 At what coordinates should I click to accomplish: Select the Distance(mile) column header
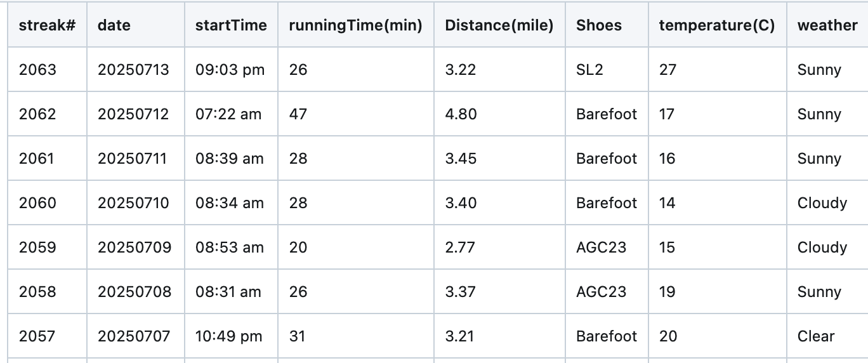point(499,25)
